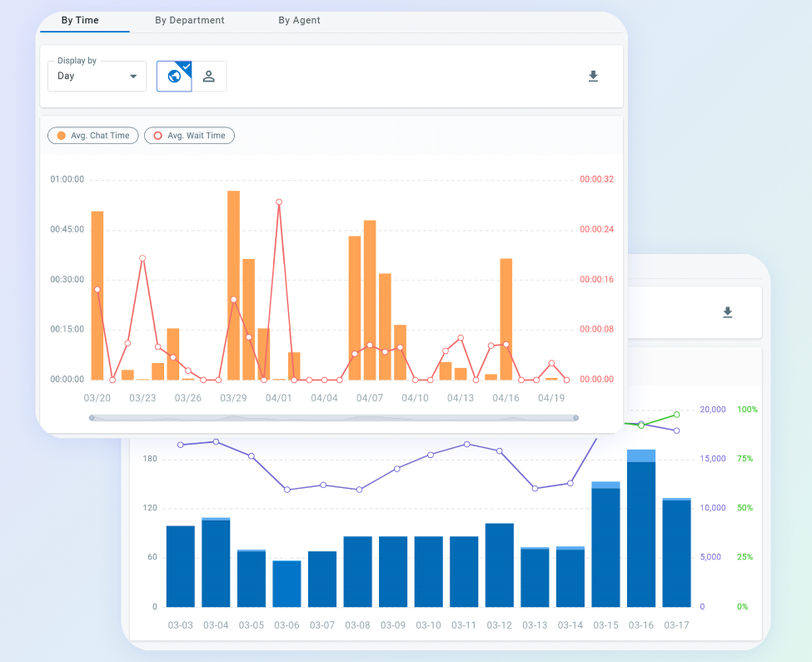The image size is (812, 662).
Task: Click the 100% axis label in back chart
Action: point(747,410)
